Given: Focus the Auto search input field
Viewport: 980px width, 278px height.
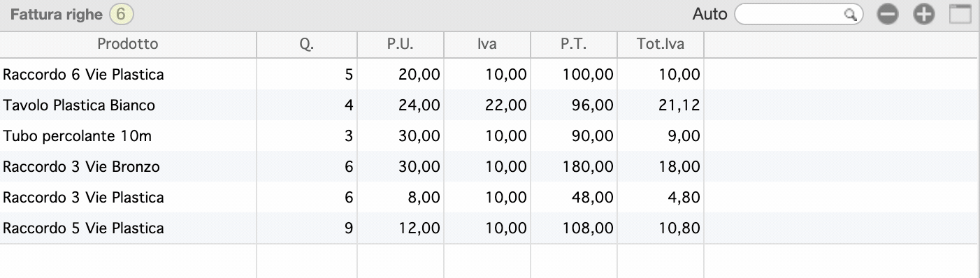Looking at the screenshot, I should (x=799, y=14).
